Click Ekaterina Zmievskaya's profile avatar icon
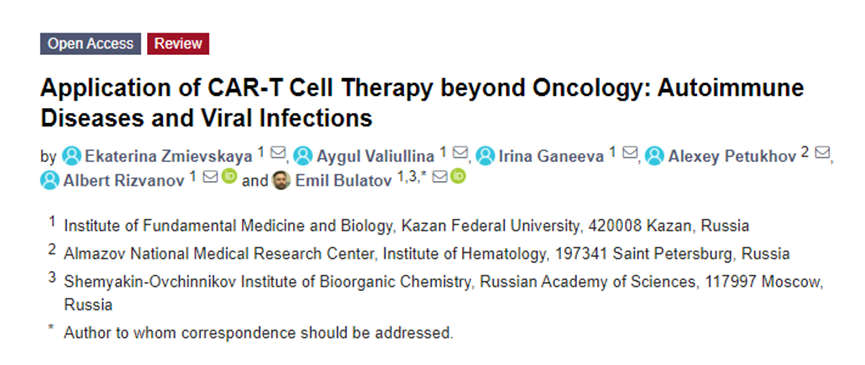This screenshot has width=865, height=365. [71, 157]
